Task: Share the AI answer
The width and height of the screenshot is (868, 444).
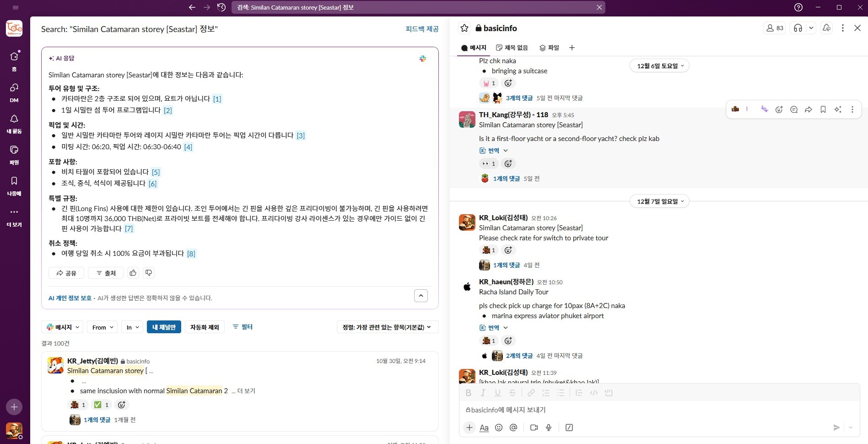Action: (x=66, y=273)
